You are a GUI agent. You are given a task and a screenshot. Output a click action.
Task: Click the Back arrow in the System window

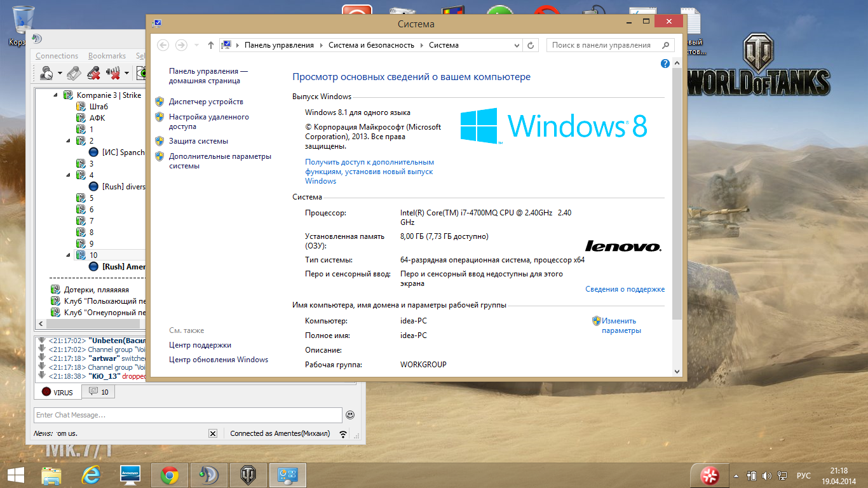163,45
